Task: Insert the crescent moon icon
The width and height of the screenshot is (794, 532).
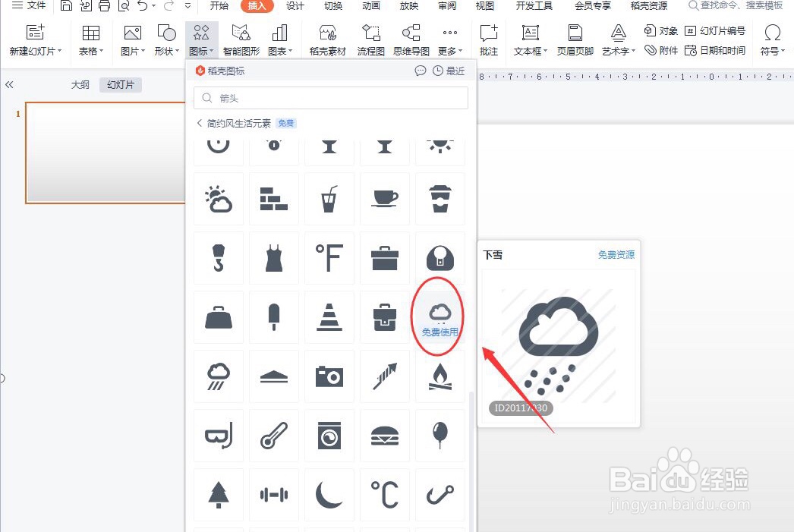Action: click(x=329, y=495)
